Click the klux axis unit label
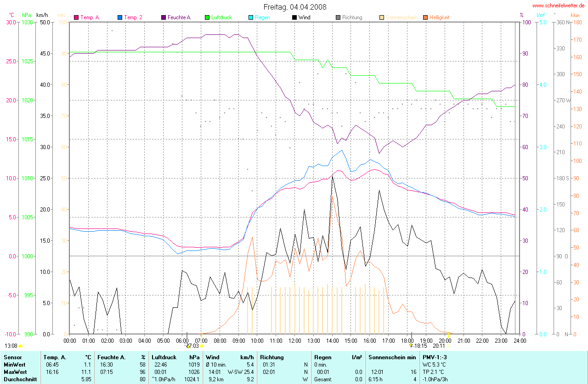Screen dimensions: 588x384 575,15
